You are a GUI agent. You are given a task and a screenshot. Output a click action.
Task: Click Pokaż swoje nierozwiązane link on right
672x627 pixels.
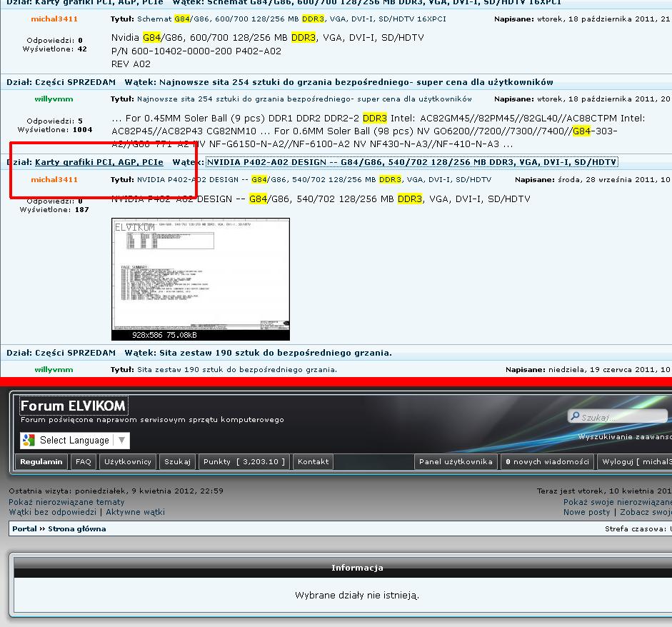click(x=618, y=502)
